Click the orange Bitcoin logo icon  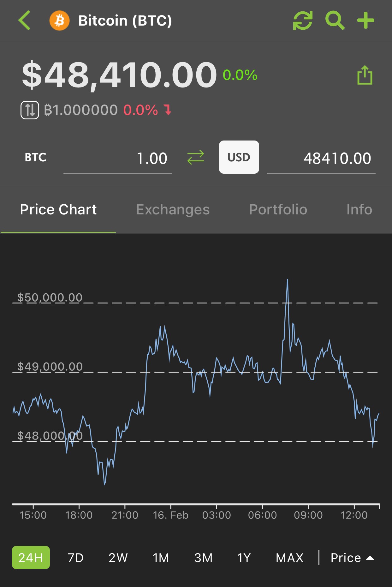click(x=59, y=21)
